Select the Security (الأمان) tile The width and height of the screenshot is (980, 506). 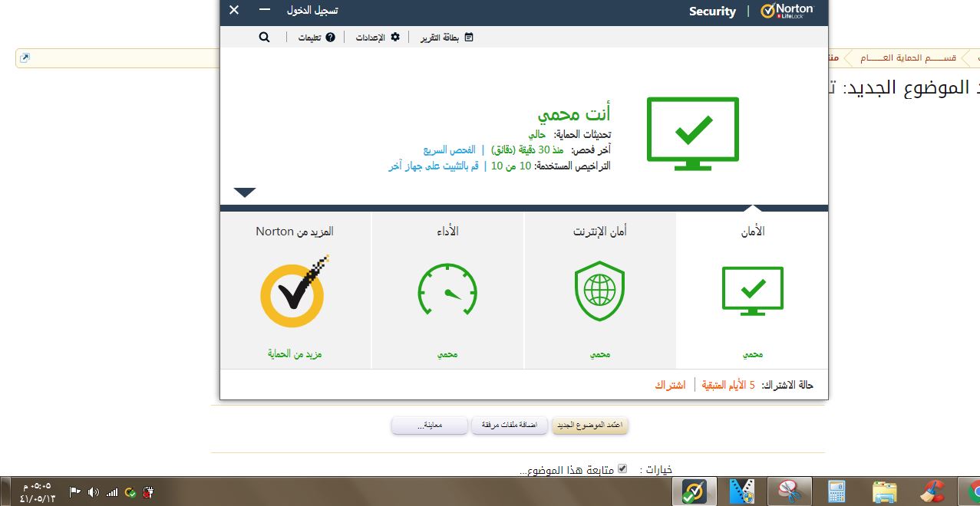(752, 291)
